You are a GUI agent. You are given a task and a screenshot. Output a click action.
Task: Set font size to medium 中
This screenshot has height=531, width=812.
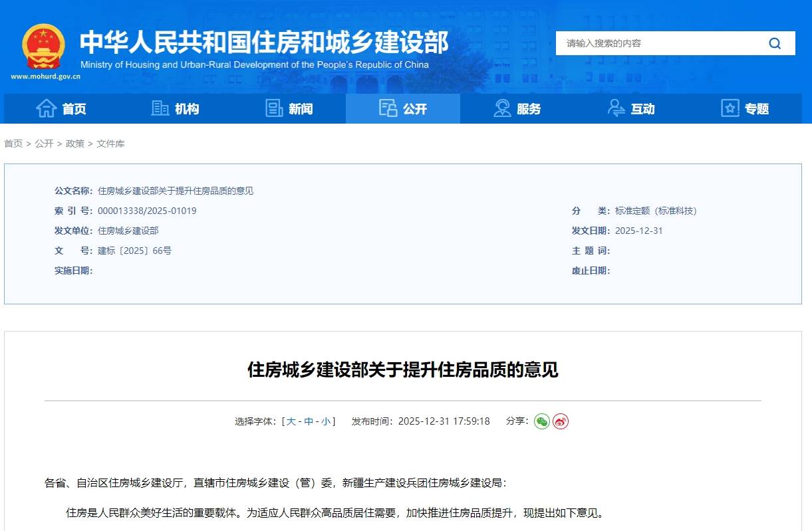point(309,421)
